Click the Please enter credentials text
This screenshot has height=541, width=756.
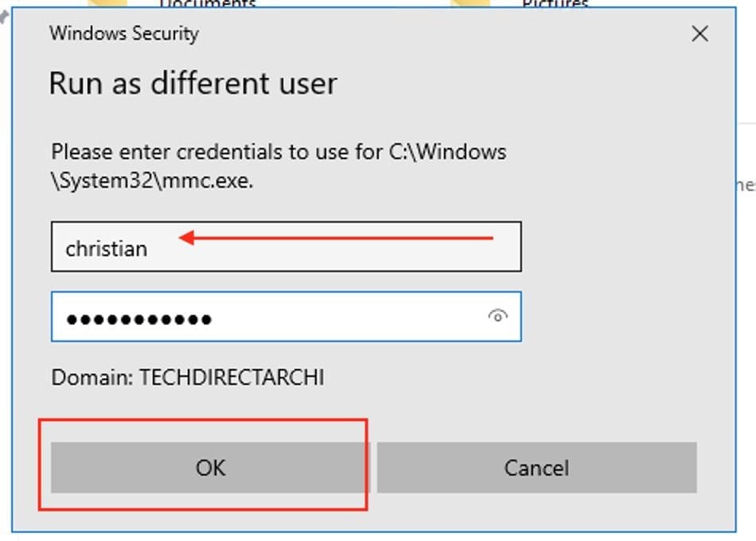coord(215,151)
